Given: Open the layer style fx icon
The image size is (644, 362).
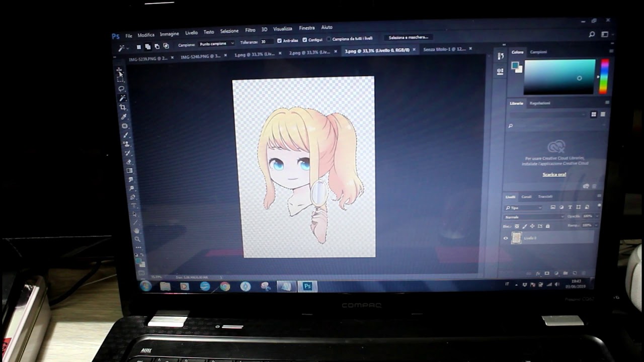Looking at the screenshot, I should 538,274.
